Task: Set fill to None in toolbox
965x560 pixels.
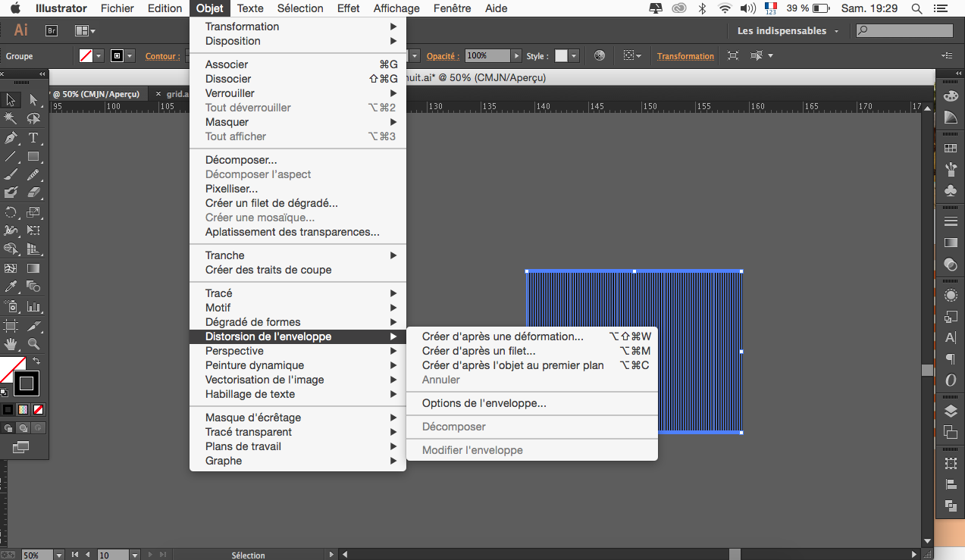Action: click(38, 409)
